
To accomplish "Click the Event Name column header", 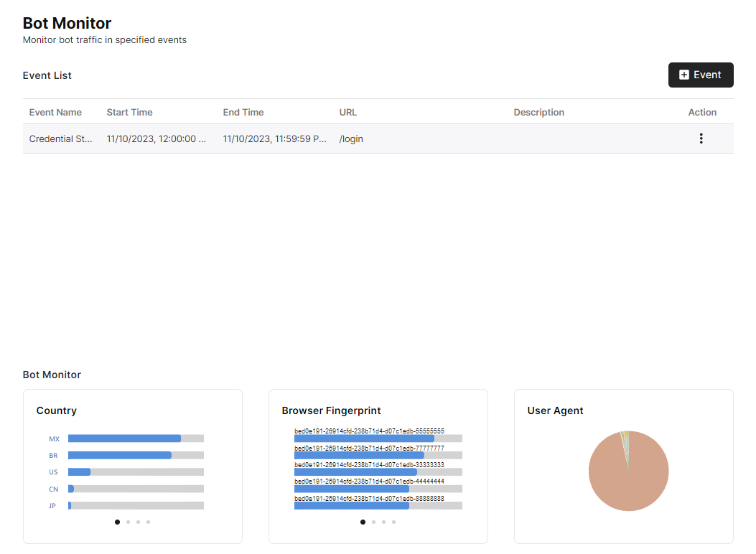I will pos(55,112).
